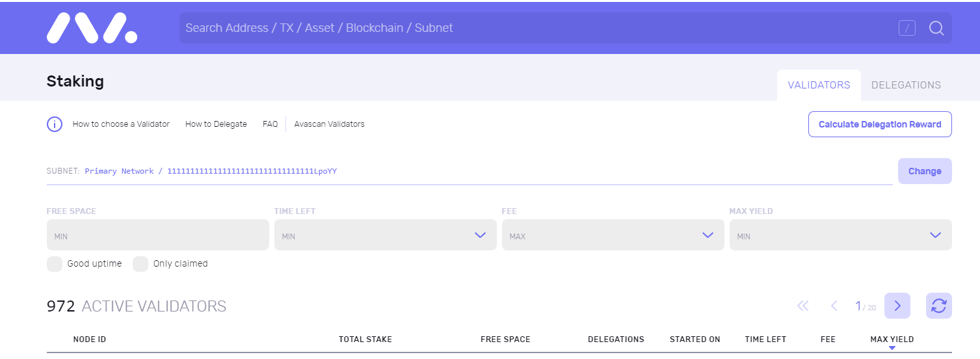Viewport: 980px width, 359px height.
Task: Jump to first page double arrow
Action: click(803, 306)
